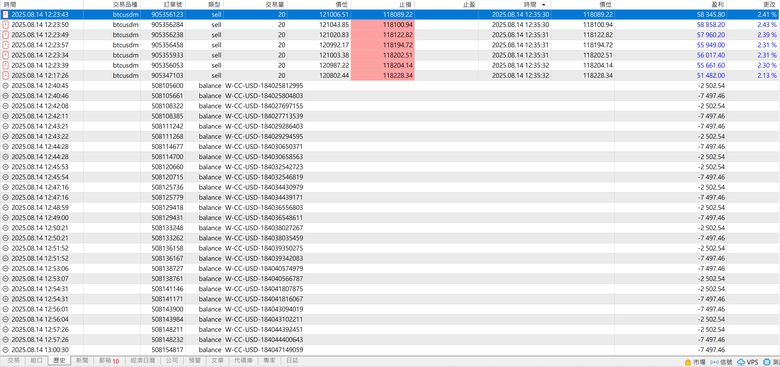The height and width of the screenshot is (367, 780).
Task: Click order number 508143984
Action: click(168, 319)
